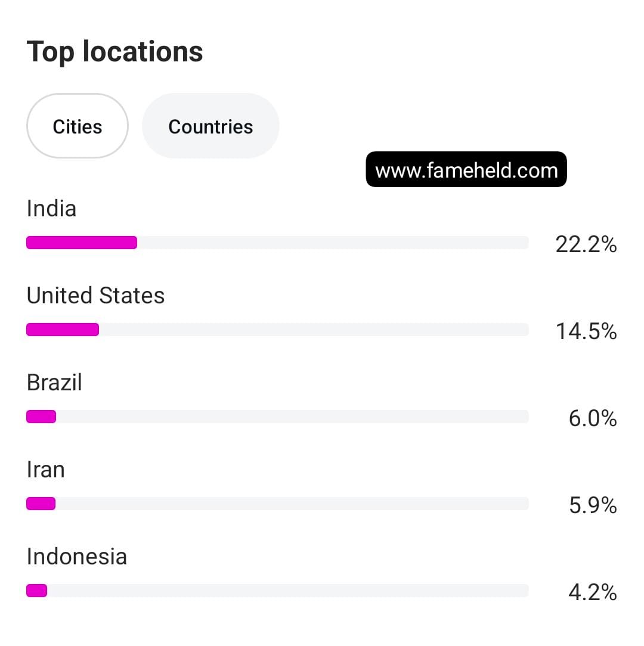Choose the Brazil country label
Image resolution: width=644 pixels, height=646 pixels.
tap(54, 383)
